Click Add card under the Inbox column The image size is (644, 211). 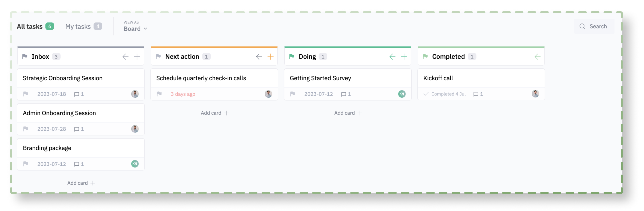[x=81, y=183]
